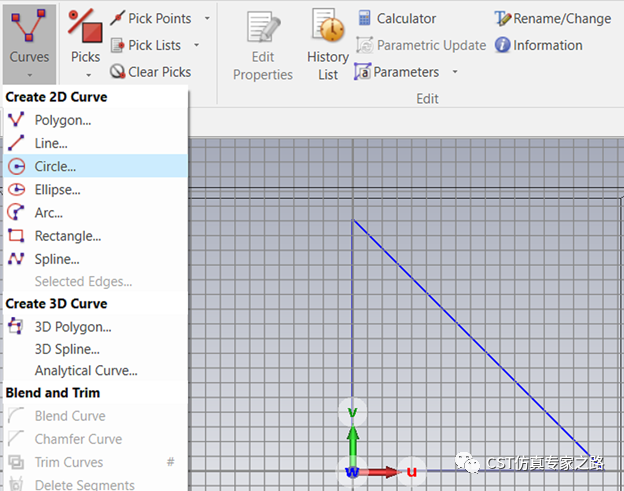624x491 pixels.
Task: Click the Rectangle curve icon
Action: point(16,236)
